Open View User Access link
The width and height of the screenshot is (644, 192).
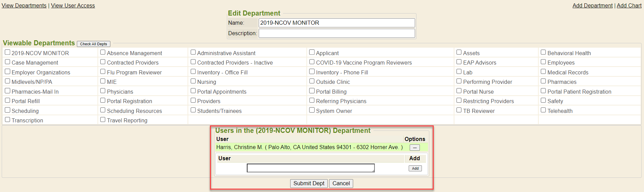pyautogui.click(x=73, y=5)
